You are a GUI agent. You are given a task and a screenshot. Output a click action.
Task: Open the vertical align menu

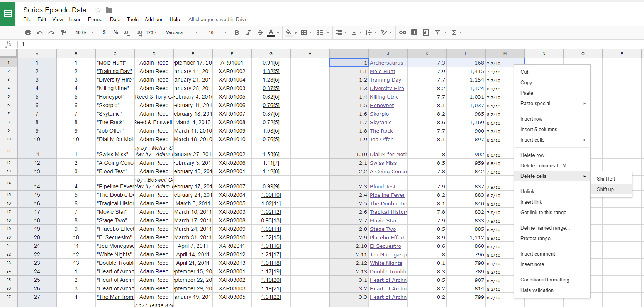pyautogui.click(x=356, y=32)
